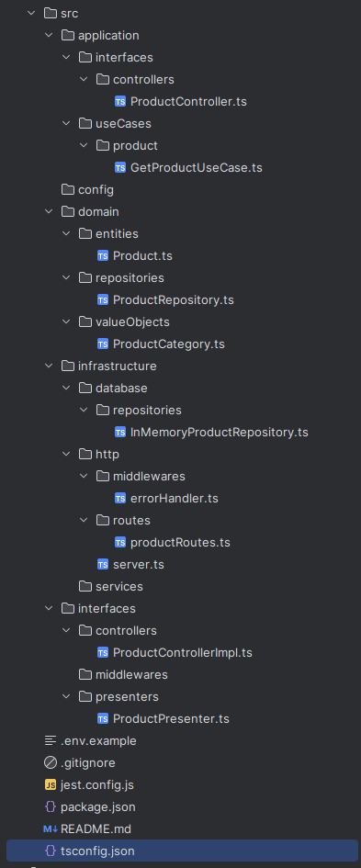Select the valueObjects folder label

tap(132, 321)
